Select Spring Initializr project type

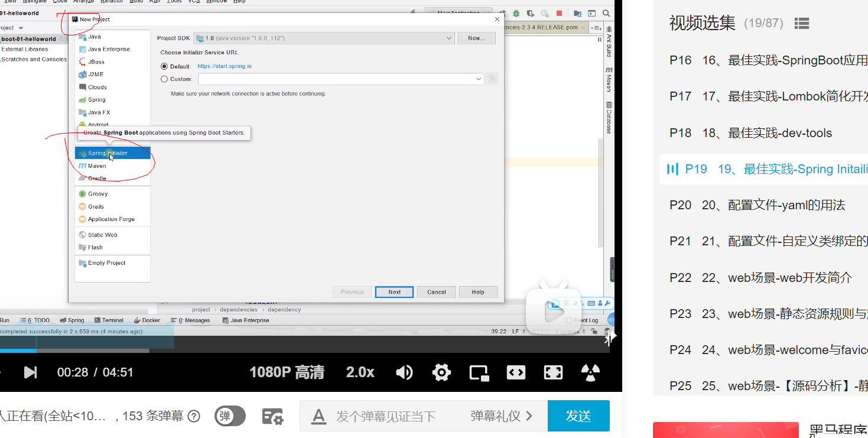click(112, 153)
